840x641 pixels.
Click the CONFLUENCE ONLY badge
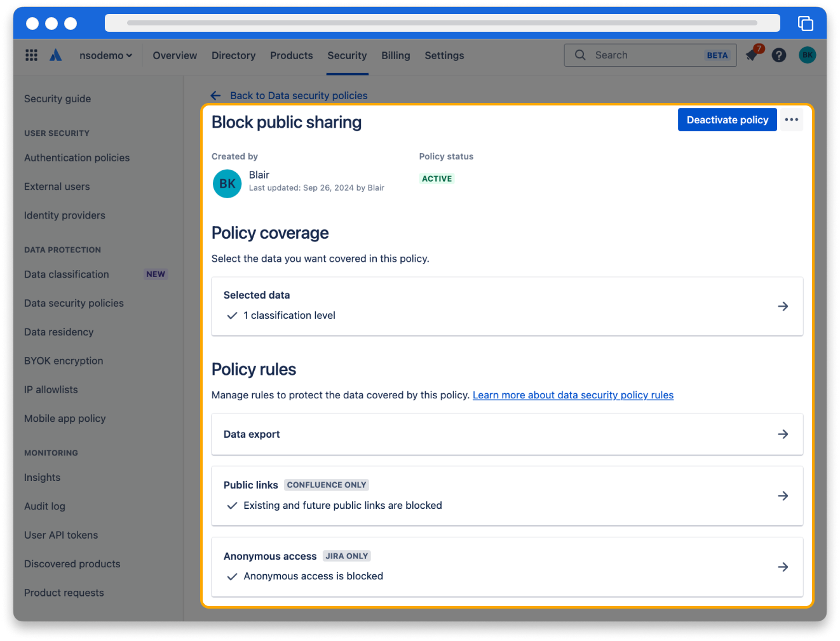[327, 485]
